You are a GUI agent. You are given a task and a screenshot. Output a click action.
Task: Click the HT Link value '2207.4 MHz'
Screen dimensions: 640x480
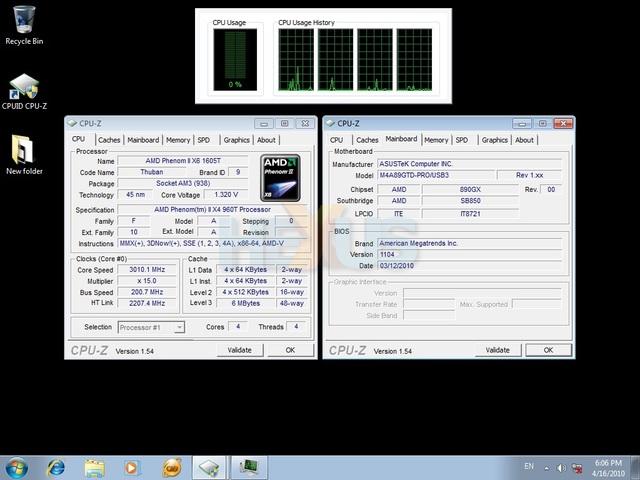(147, 303)
